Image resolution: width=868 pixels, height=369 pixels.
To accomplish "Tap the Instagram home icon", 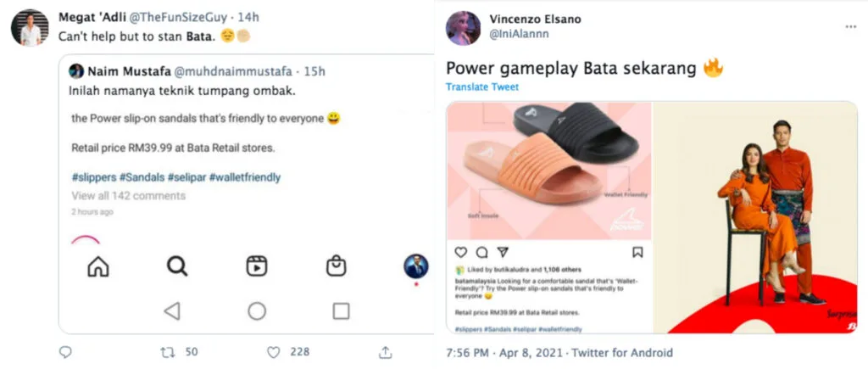I will coord(98,266).
